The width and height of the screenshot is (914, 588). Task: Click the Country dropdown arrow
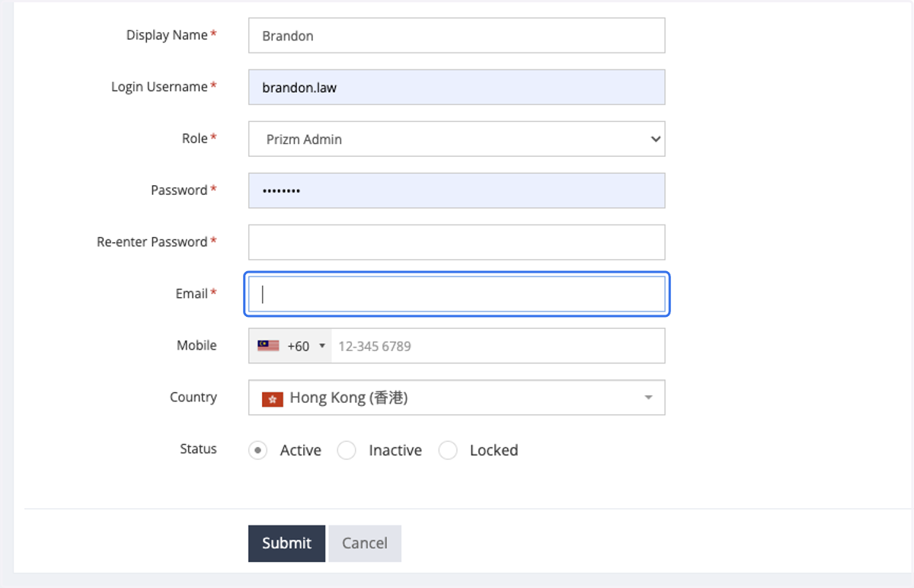648,398
